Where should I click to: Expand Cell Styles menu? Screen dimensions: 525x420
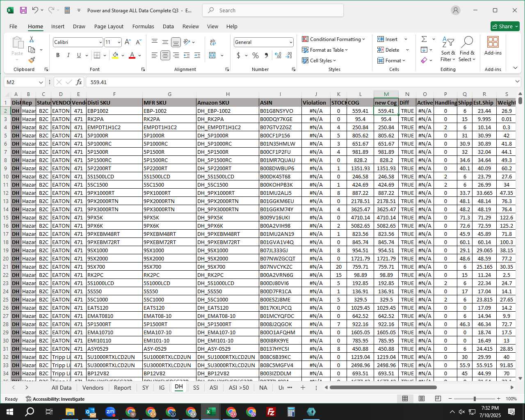tap(319, 60)
